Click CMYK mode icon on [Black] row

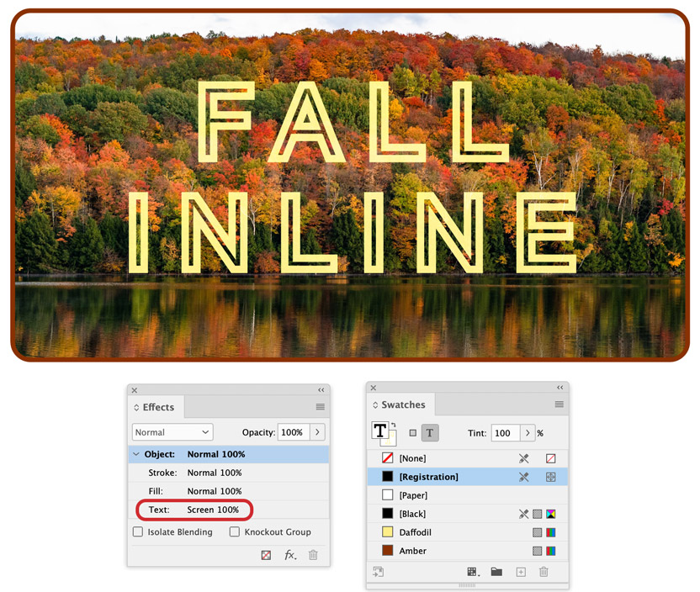tap(551, 514)
